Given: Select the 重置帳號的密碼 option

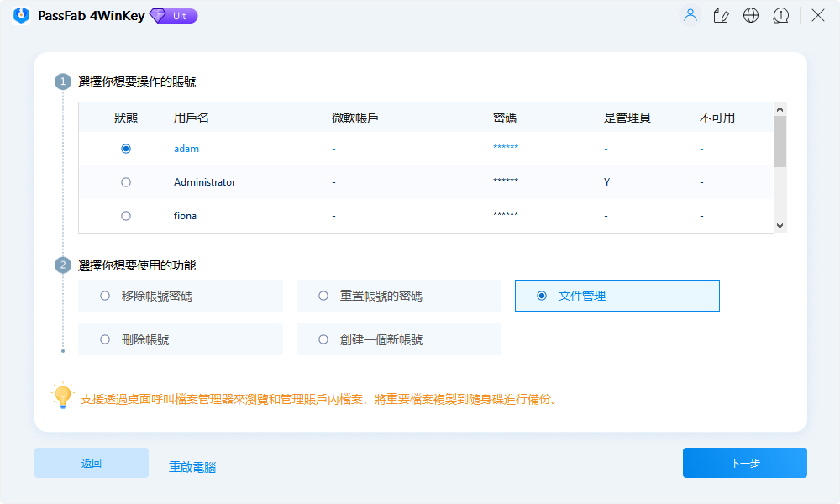Looking at the screenshot, I should 323,296.
